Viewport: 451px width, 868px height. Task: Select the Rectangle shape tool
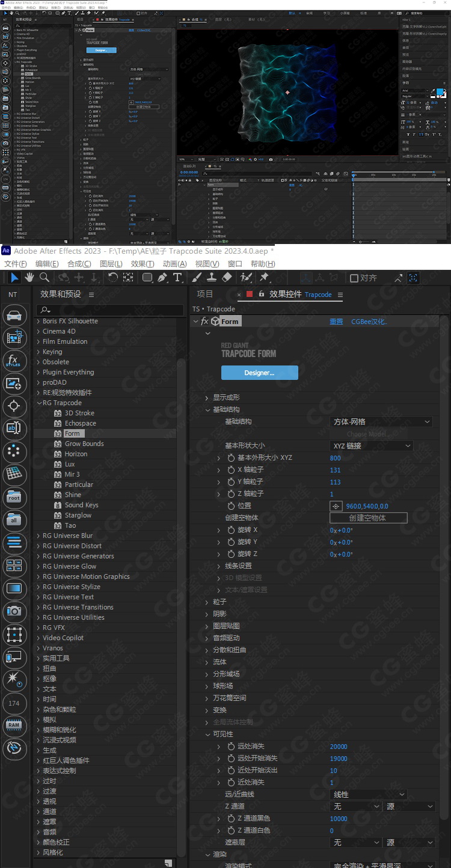click(x=147, y=277)
